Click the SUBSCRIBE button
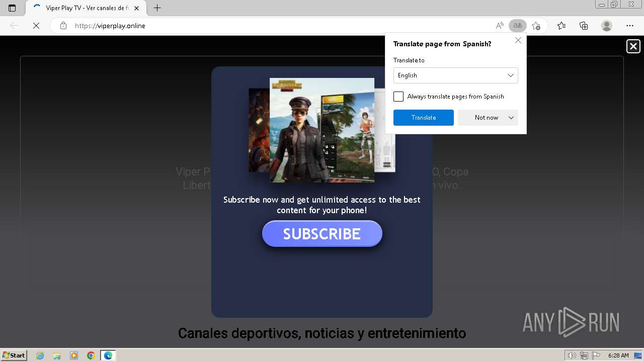Viewport: 644px width, 362px height. (322, 234)
